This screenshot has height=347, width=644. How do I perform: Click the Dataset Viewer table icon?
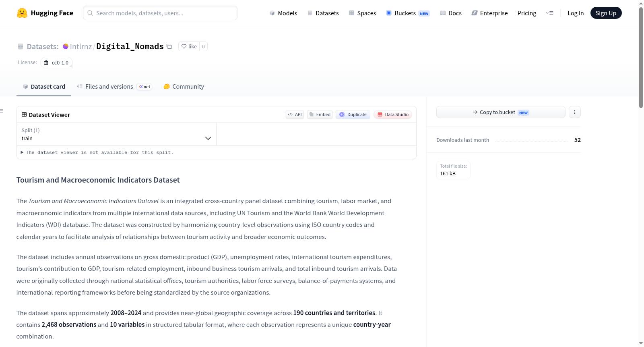click(x=24, y=114)
